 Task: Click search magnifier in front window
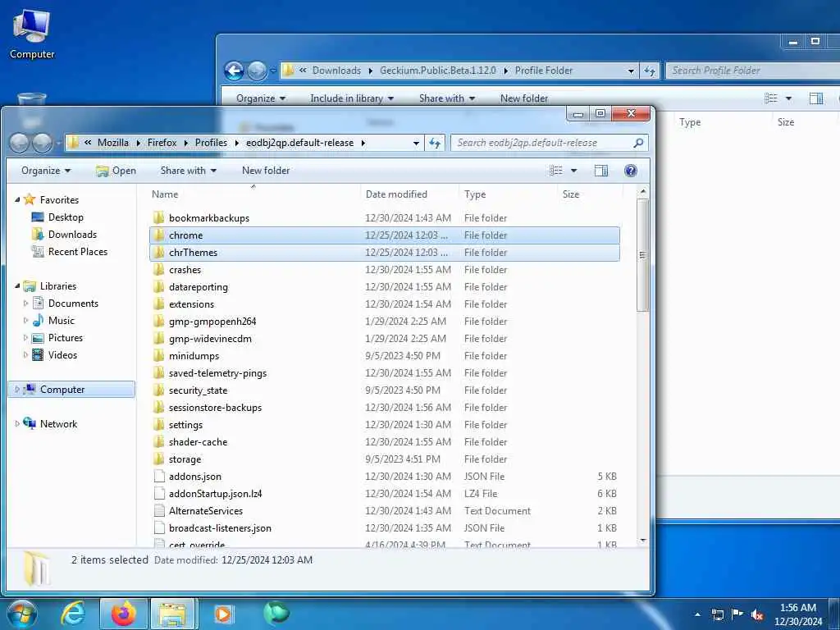[638, 143]
